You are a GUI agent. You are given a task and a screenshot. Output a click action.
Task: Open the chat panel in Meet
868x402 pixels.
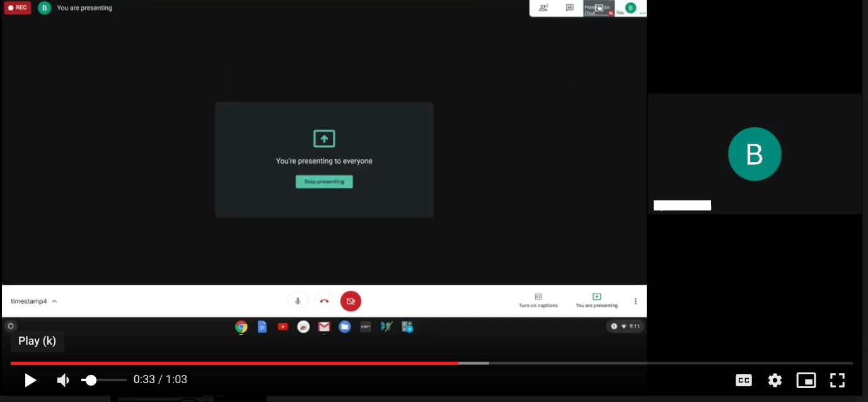click(x=569, y=8)
